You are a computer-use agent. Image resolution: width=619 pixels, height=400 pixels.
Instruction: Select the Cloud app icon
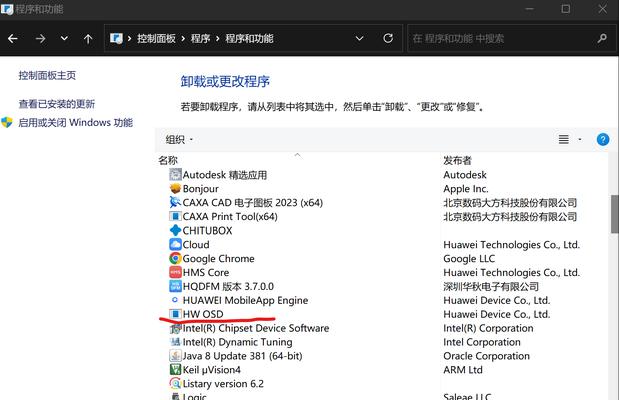175,244
